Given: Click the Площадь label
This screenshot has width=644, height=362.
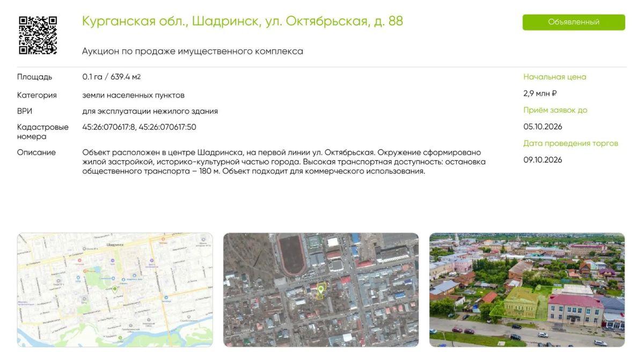Looking at the screenshot, I should point(35,77).
